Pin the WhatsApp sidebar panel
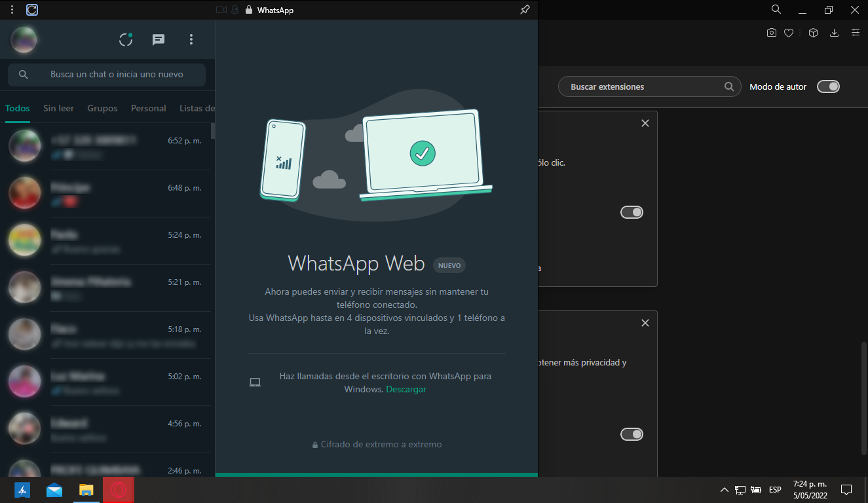This screenshot has width=868, height=503. coord(525,10)
